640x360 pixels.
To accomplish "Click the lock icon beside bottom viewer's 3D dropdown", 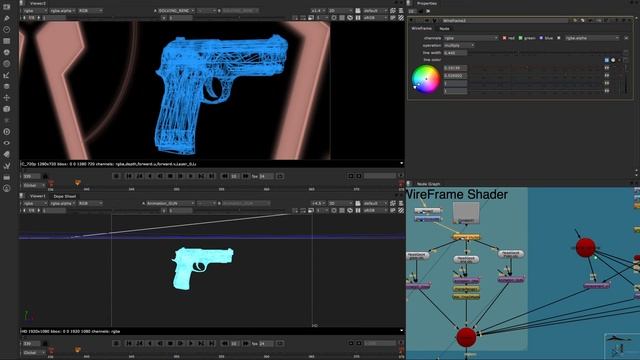I will (x=358, y=203).
